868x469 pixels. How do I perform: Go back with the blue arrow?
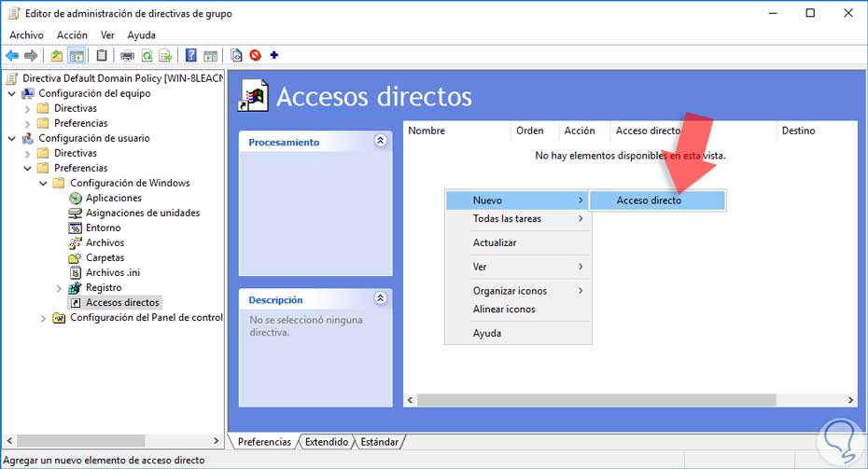tap(12, 55)
